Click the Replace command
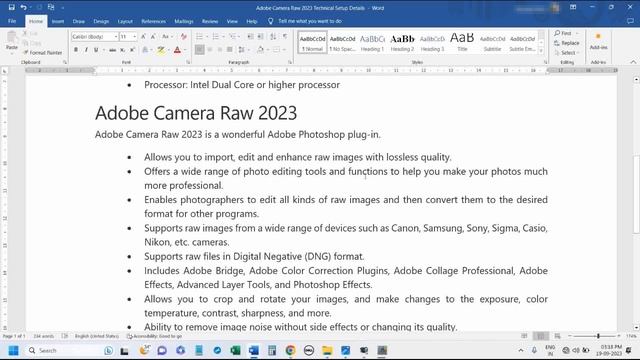Screen dimensions: 640x360 [567, 43]
